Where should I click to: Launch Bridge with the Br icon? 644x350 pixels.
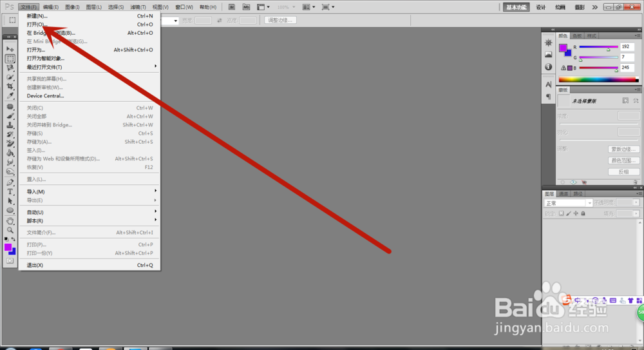232,7
